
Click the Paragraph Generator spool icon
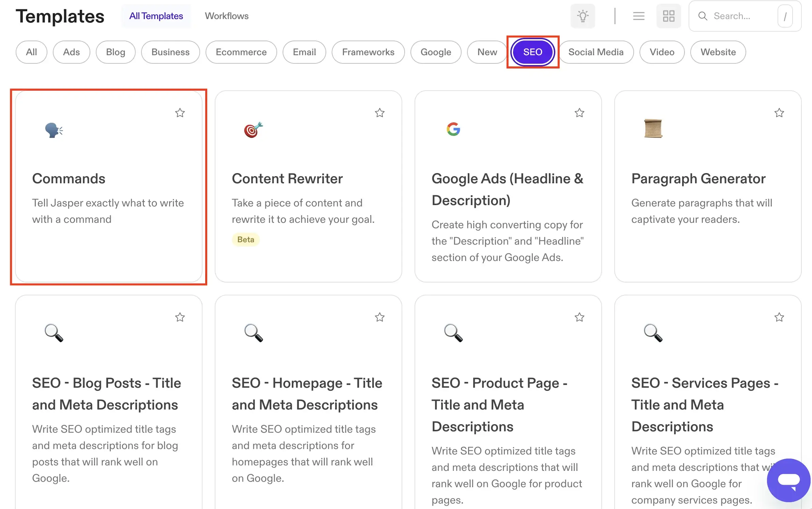pos(653,128)
